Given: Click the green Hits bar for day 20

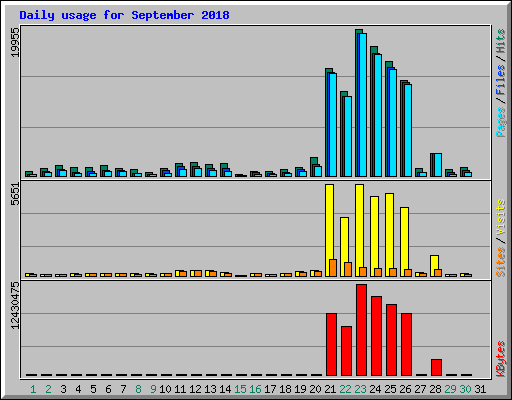Looking at the screenshot, I should click(x=314, y=167).
